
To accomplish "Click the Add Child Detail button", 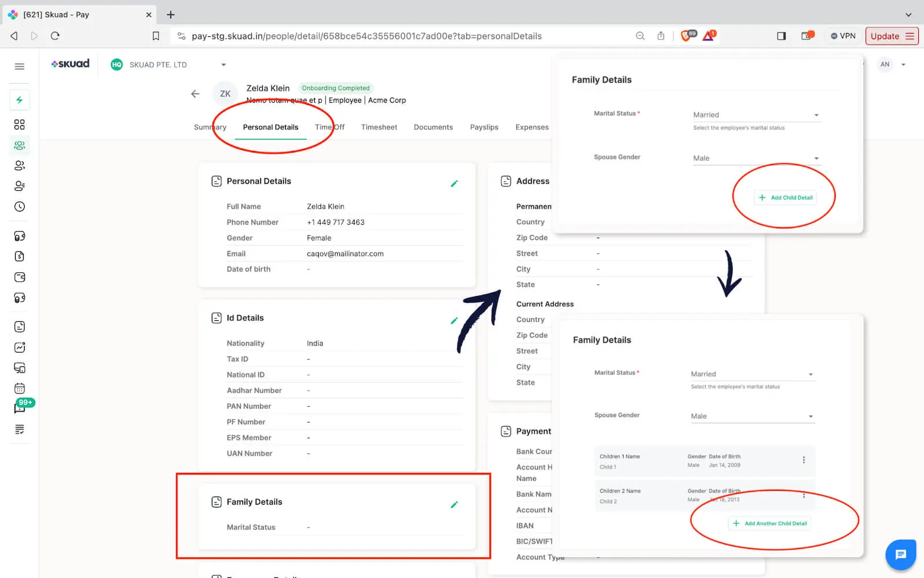I will pyautogui.click(x=785, y=198).
